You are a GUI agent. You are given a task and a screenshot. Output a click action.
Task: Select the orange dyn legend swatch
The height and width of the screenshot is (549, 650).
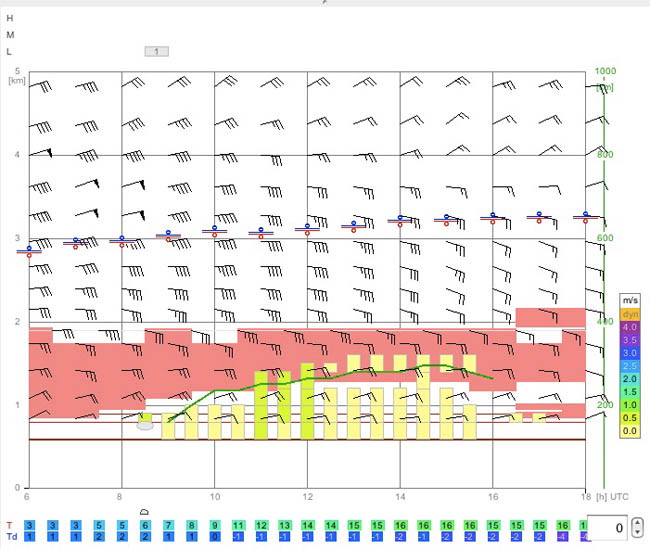pos(630,314)
